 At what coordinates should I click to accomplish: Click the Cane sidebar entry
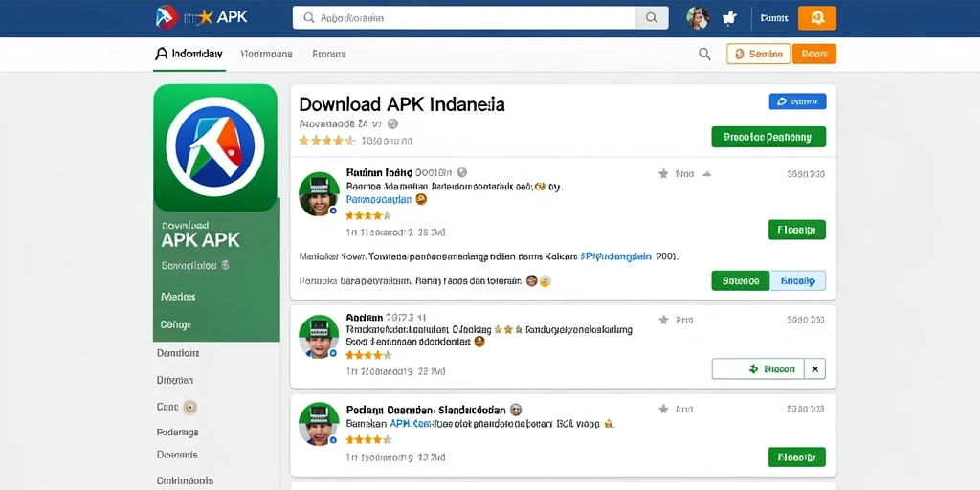click(167, 407)
